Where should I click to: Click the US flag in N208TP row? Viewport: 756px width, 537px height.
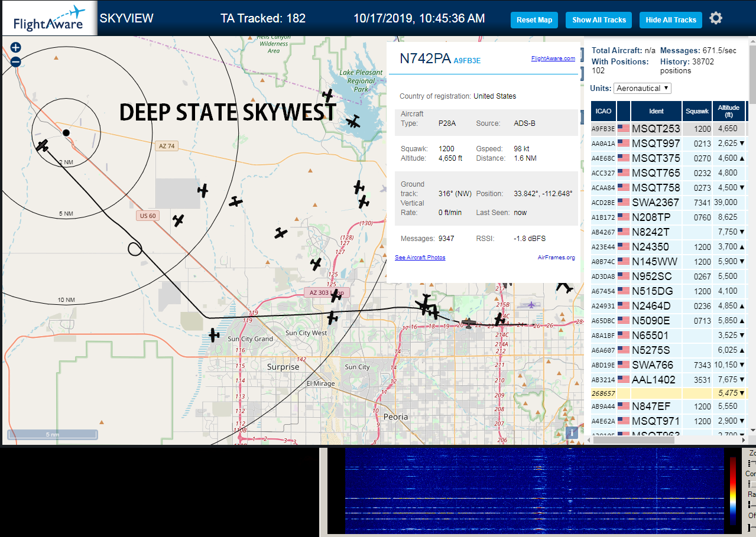click(x=624, y=217)
